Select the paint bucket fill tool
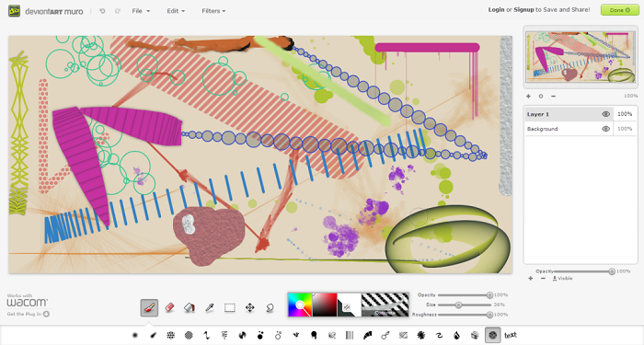 (189, 307)
